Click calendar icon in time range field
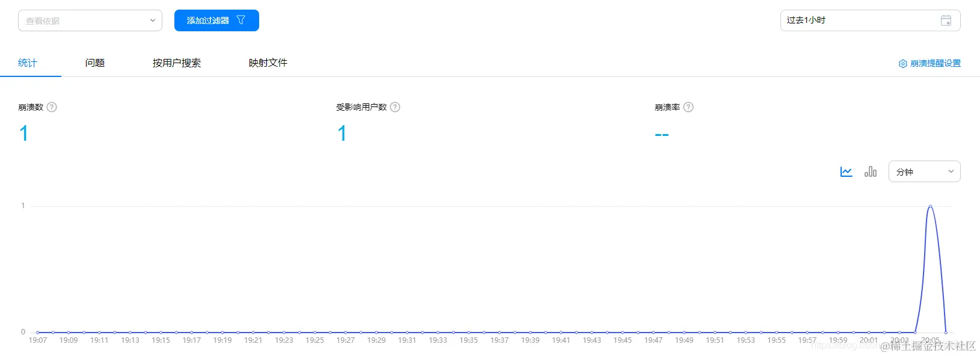 [x=946, y=20]
